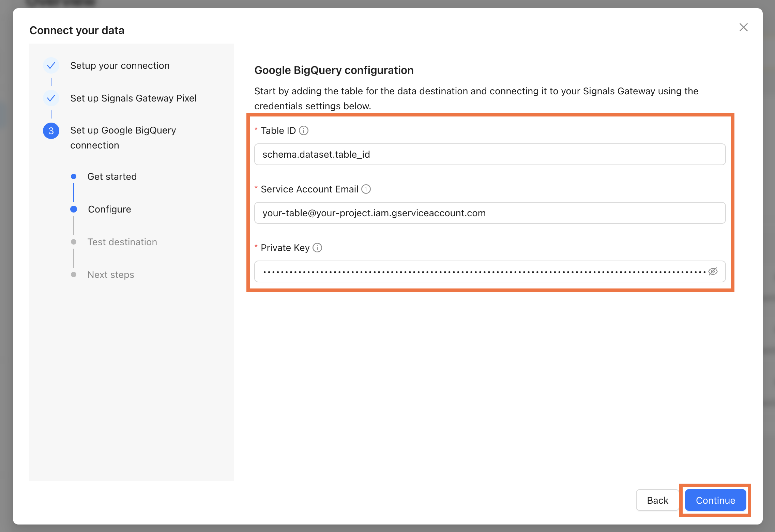The image size is (775, 532).
Task: Click the Service Account Email info icon
Action: pyautogui.click(x=366, y=189)
